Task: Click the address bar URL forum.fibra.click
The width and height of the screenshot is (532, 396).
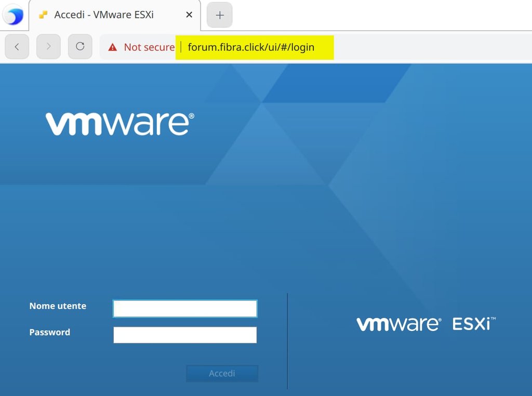Action: 251,47
